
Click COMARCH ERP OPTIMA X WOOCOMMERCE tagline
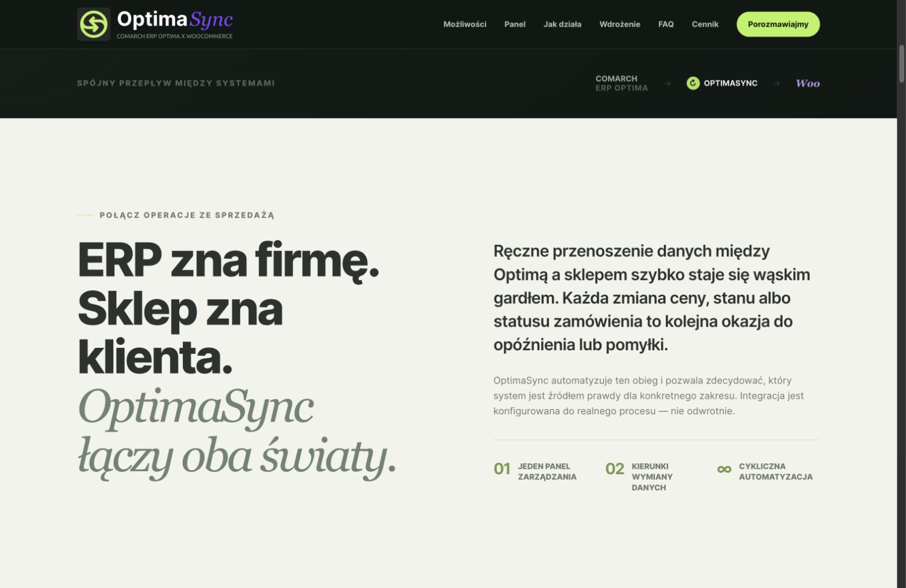174,36
